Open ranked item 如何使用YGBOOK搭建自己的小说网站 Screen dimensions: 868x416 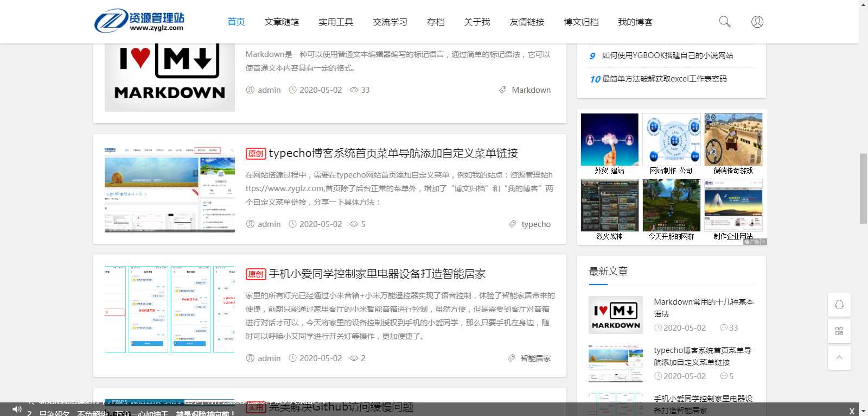667,55
